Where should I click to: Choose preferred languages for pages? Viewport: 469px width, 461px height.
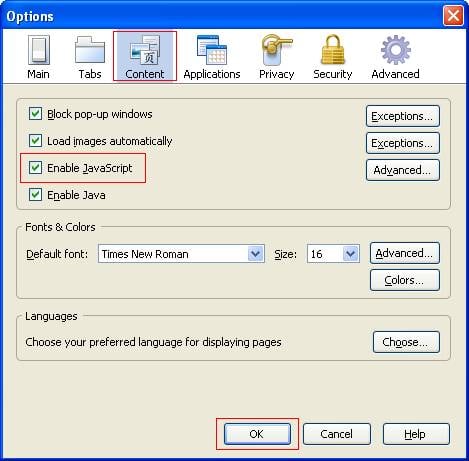click(406, 342)
